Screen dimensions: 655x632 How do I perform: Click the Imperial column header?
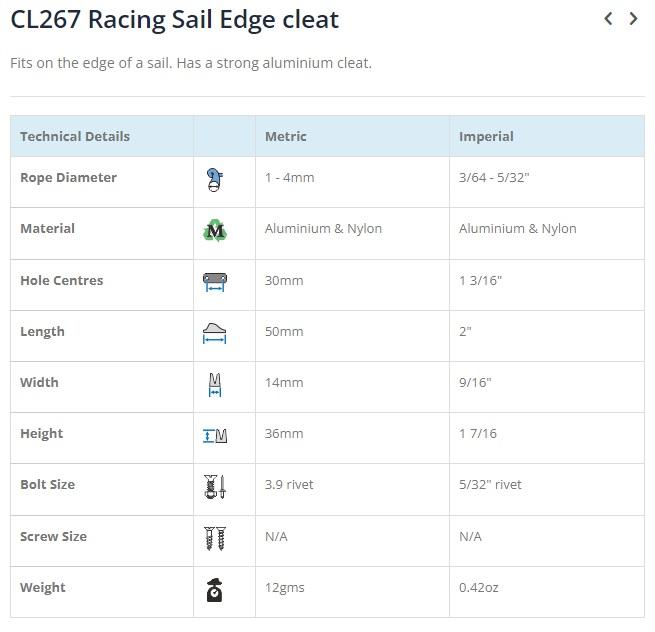(486, 136)
